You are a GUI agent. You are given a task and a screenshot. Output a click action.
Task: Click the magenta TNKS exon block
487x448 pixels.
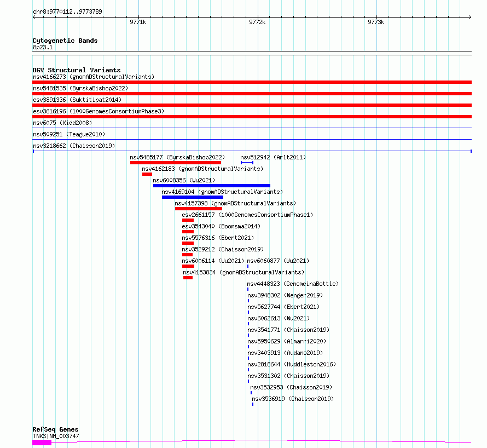(x=42, y=443)
